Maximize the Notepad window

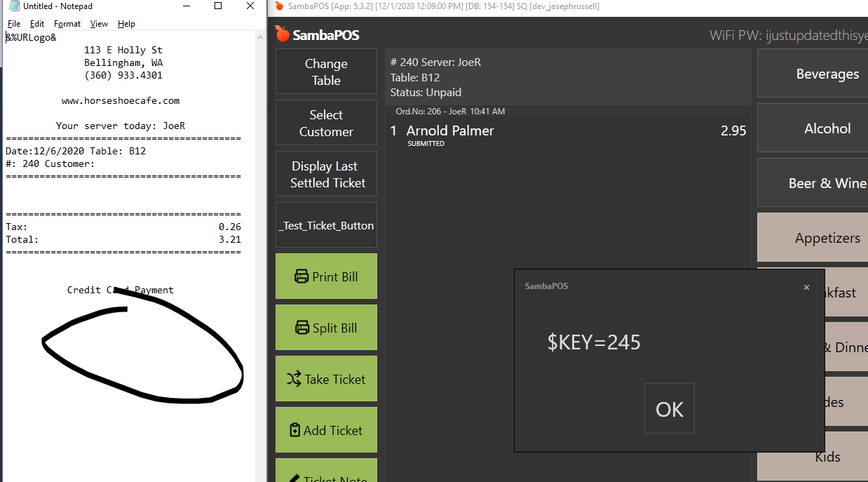coord(218,6)
